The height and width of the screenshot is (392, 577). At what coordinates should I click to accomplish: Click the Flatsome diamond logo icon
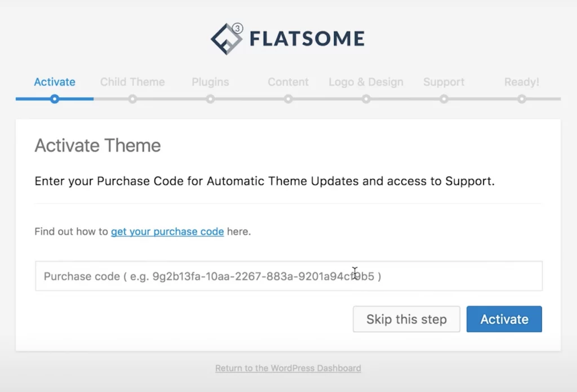coord(226,39)
